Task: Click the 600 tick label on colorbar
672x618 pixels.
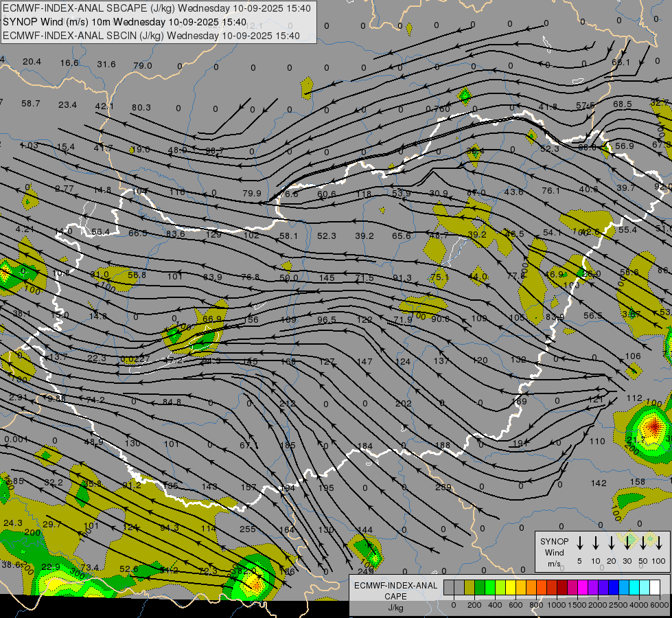Action: (x=515, y=605)
